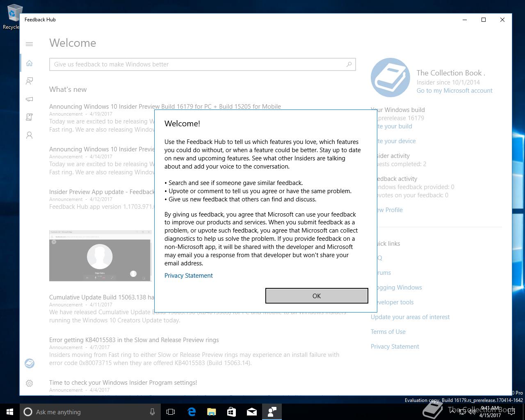Open the 4/14/2017 Insider Preview announcement
525x420 pixels.
click(102, 149)
